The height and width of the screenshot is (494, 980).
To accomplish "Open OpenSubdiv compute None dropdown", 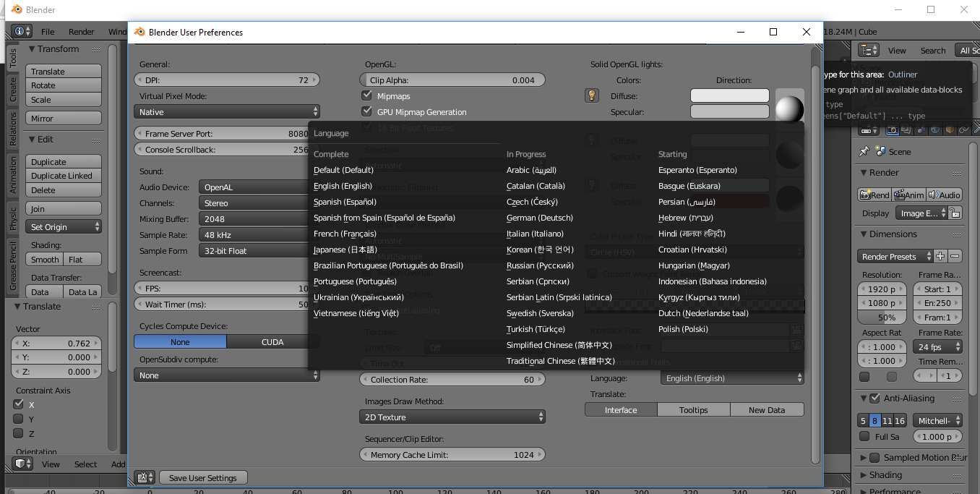I will [x=227, y=375].
